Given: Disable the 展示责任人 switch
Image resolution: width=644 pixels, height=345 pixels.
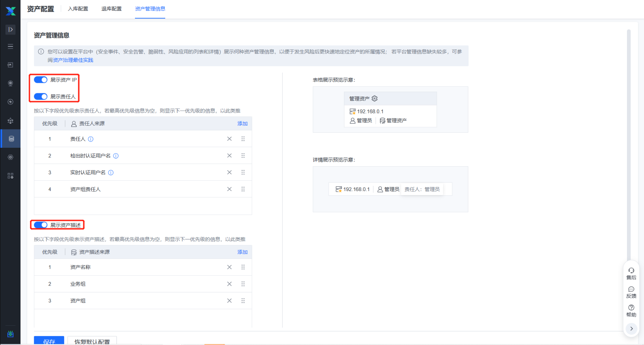Looking at the screenshot, I should pos(41,96).
